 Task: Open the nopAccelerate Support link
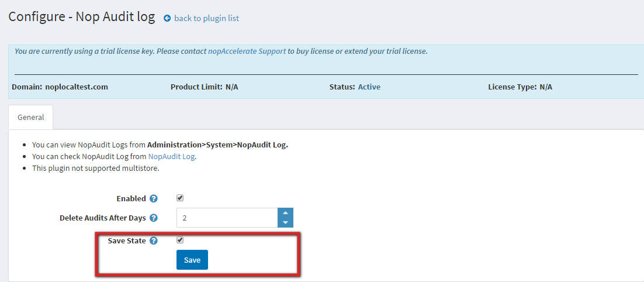pyautogui.click(x=247, y=51)
